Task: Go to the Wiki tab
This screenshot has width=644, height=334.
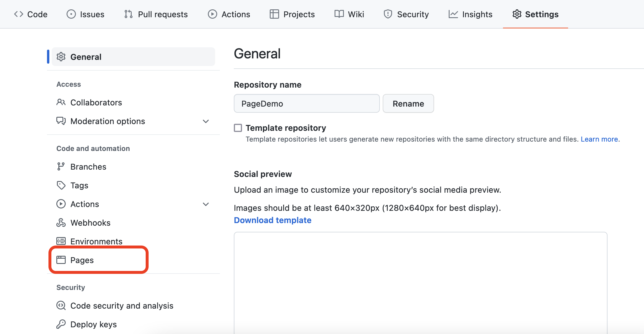Action: click(x=349, y=14)
